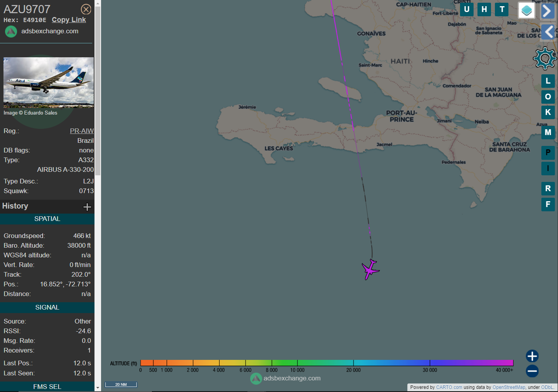Screen dimensions: 558x392
Task: Toggle the P map button
Action: [x=548, y=152]
